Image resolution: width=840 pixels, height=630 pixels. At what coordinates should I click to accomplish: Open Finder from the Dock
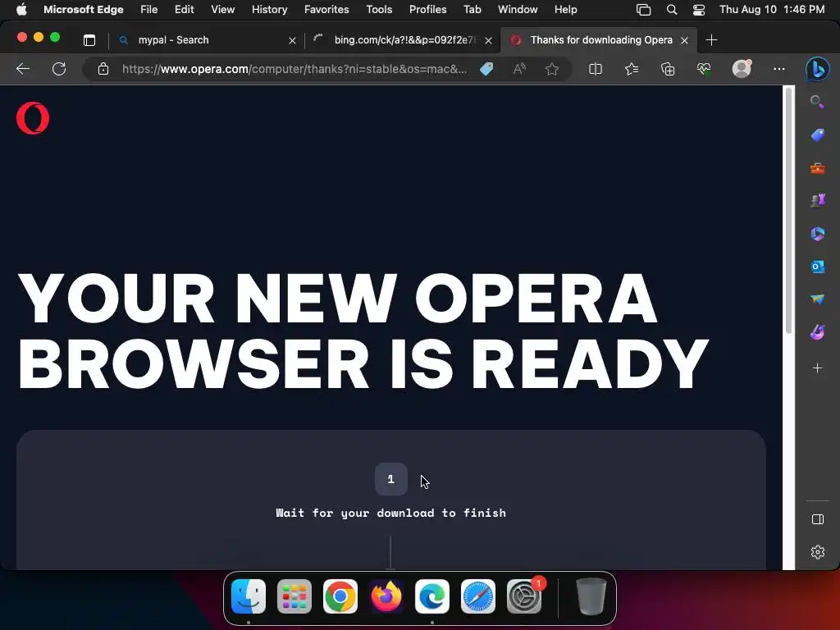(249, 596)
